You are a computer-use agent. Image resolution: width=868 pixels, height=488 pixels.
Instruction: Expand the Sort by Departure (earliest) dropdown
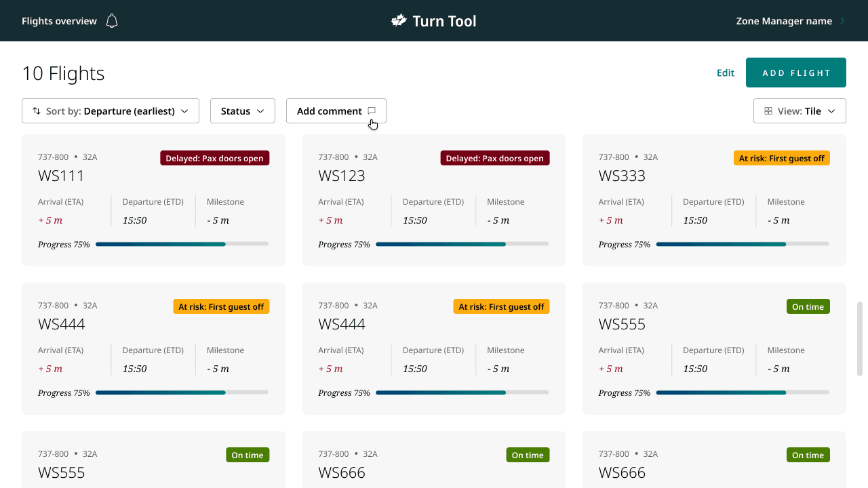(111, 111)
